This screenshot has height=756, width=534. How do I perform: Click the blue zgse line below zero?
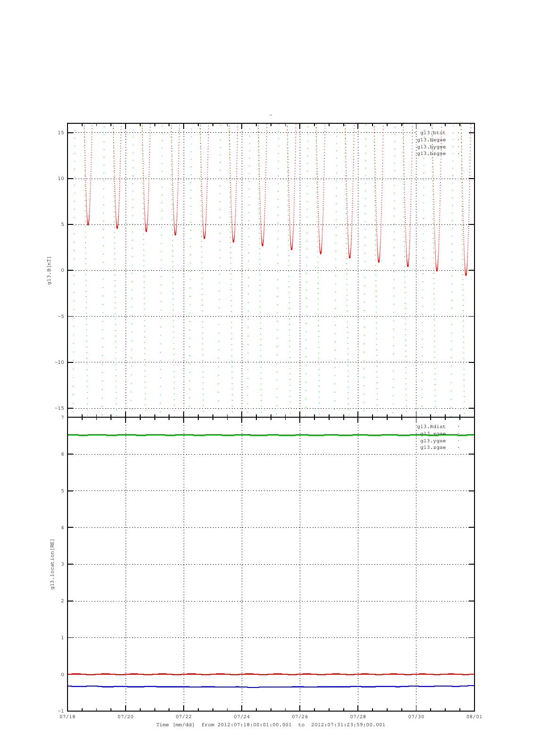pos(271,687)
